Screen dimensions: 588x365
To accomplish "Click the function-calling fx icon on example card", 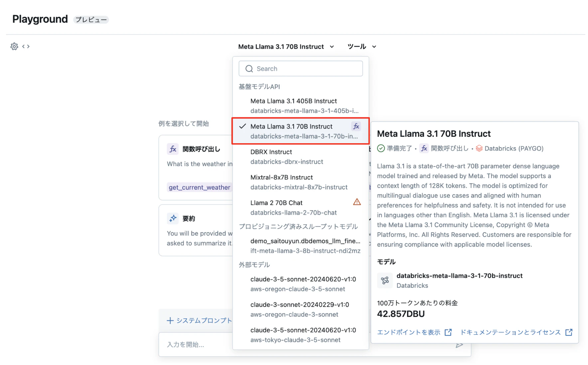I will pyautogui.click(x=173, y=149).
